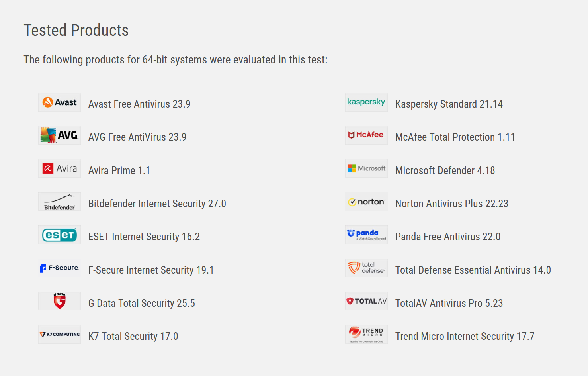Select the McAfee logo
This screenshot has width=588, height=376.
click(x=366, y=135)
